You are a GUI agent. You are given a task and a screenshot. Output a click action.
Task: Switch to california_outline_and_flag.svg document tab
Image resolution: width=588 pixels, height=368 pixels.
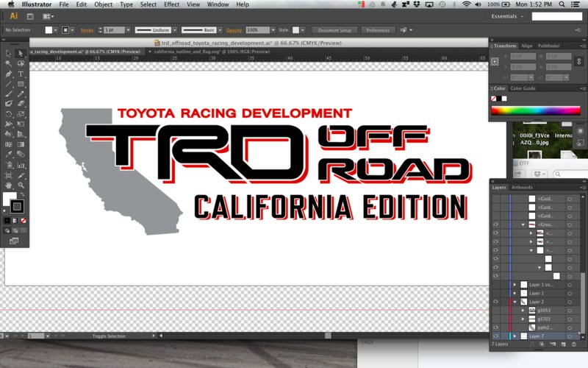212,52
